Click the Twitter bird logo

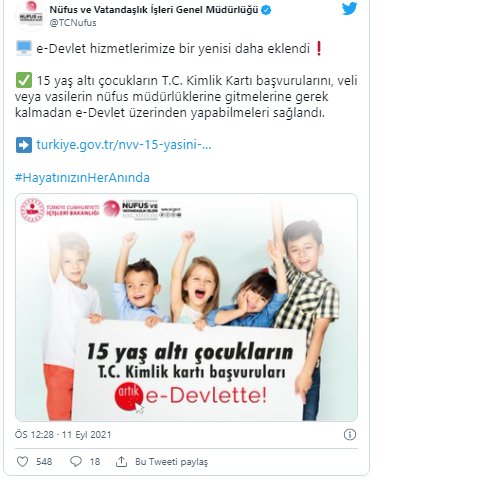point(349,9)
